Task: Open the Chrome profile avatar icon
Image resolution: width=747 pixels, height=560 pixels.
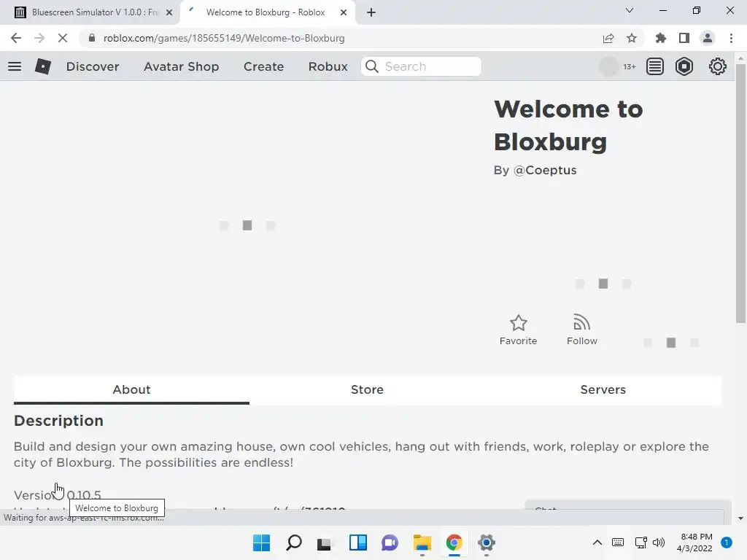Action: click(x=708, y=38)
